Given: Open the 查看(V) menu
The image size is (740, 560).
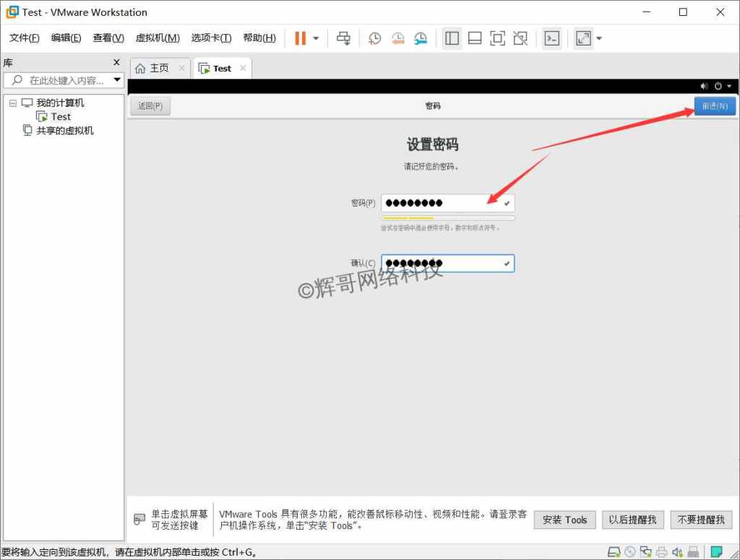Looking at the screenshot, I should click(x=108, y=38).
